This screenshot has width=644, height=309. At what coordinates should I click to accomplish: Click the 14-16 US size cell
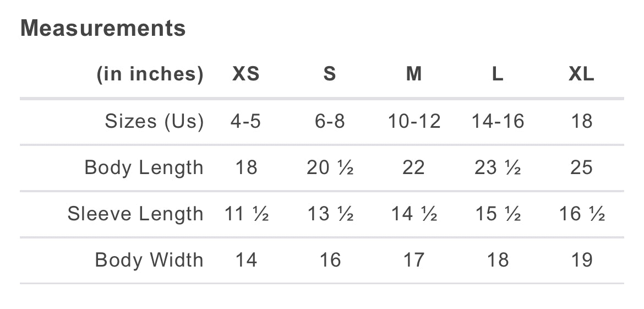pyautogui.click(x=498, y=121)
